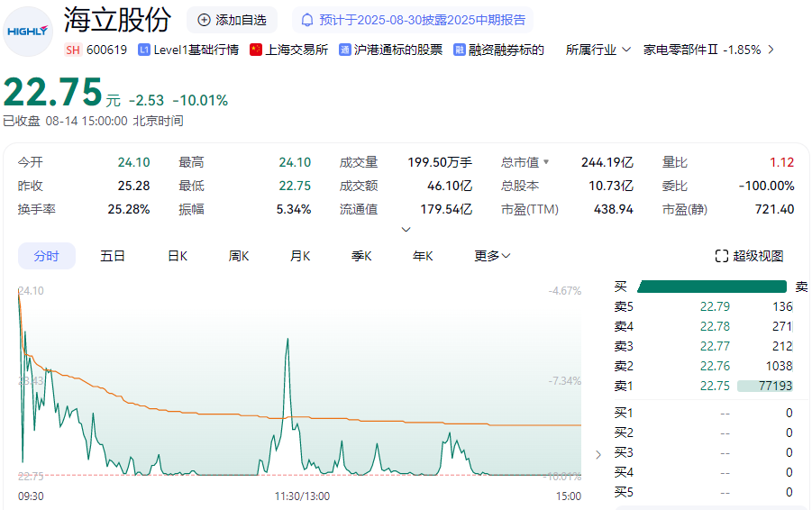Click the 通 icon for 沪港通标的股票

pos(345,50)
